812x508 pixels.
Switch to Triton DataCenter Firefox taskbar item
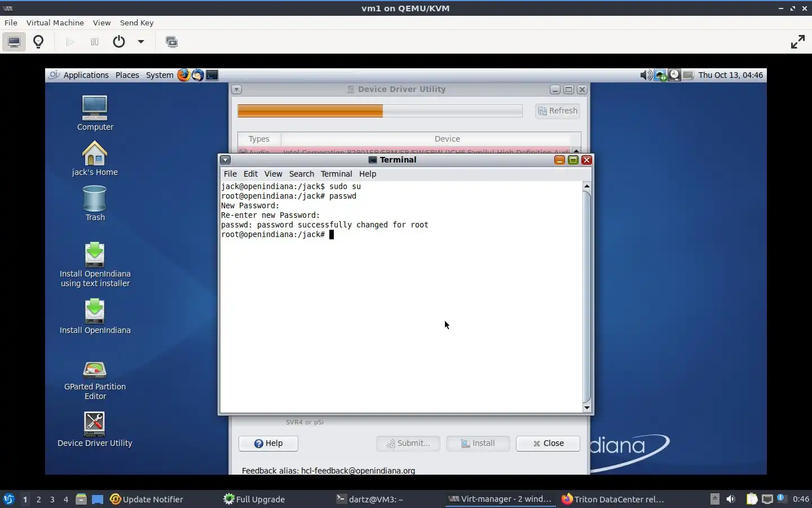point(613,499)
